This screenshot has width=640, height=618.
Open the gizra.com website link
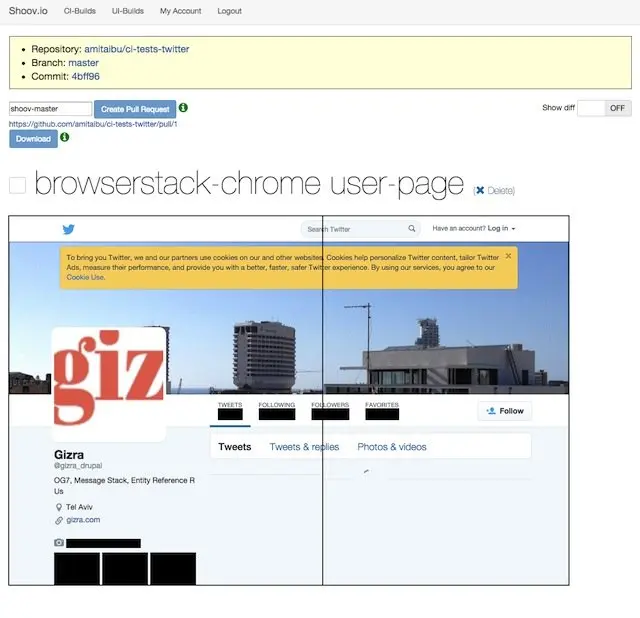tap(83, 520)
